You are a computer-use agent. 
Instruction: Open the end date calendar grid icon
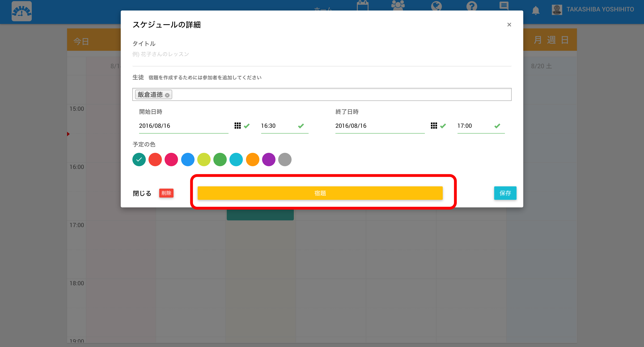click(x=434, y=126)
